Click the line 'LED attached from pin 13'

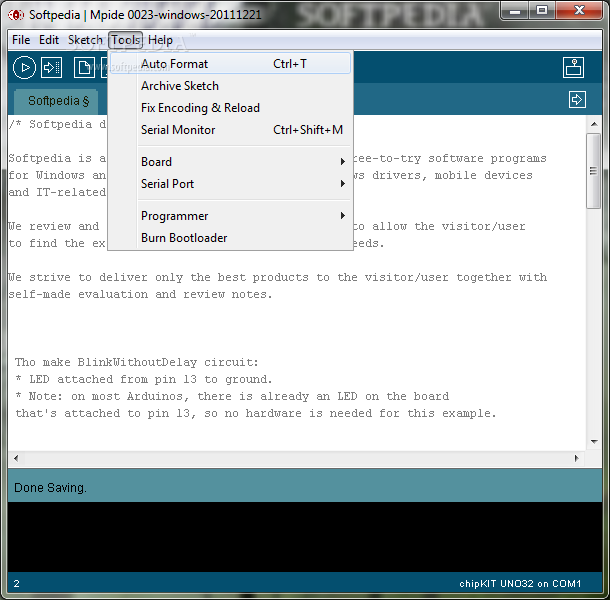144,379
